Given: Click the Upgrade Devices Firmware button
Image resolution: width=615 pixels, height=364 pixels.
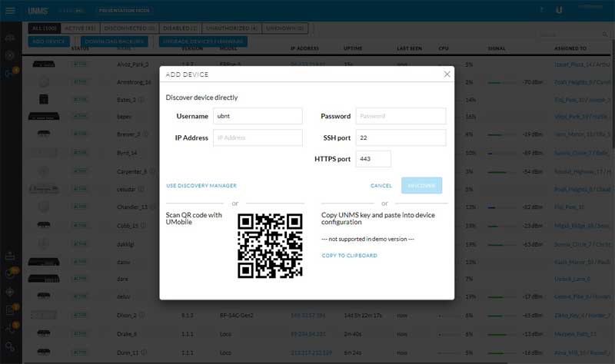Looking at the screenshot, I should 203,41.
